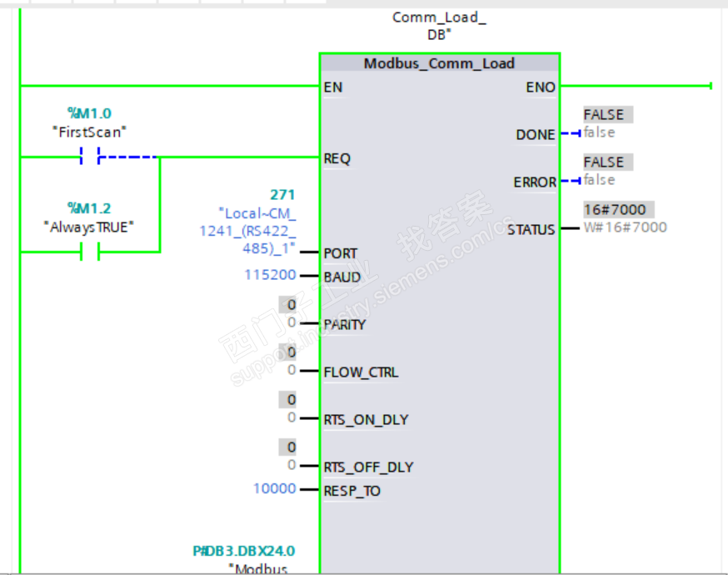The image size is (728, 575).
Task: Click the Comm_Load_DB instance name
Action: click(x=439, y=26)
